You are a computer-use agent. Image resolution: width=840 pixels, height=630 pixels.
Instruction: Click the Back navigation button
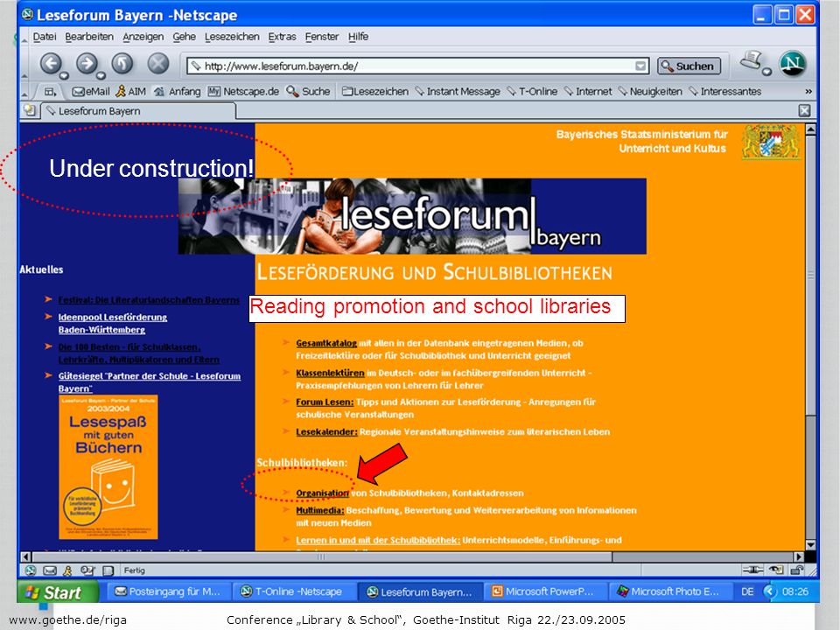[x=51, y=64]
